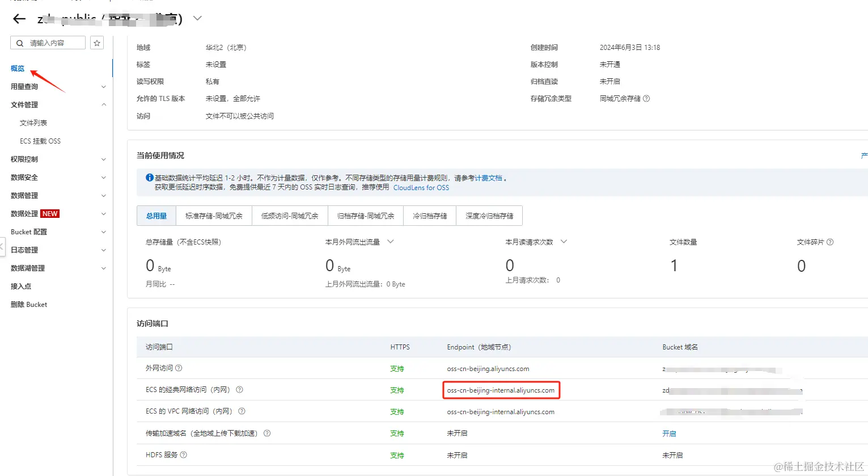This screenshot has width=868, height=476.
Task: Expand the 数据安全 sidebar section
Action: pyautogui.click(x=58, y=178)
